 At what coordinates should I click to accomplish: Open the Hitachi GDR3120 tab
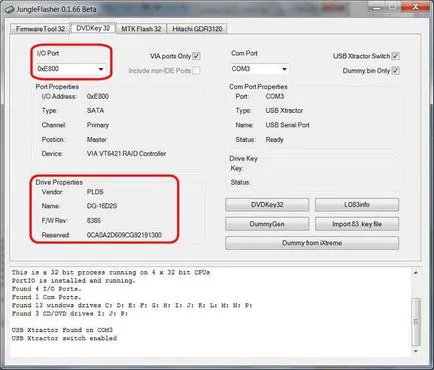click(x=197, y=29)
